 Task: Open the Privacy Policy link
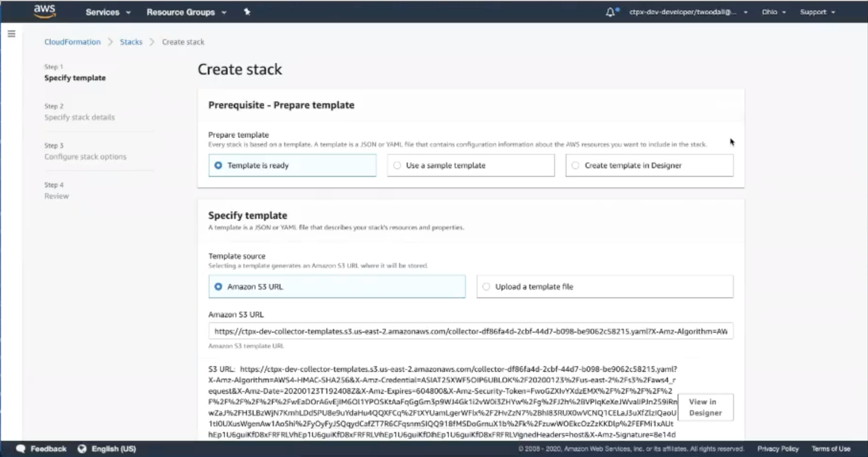778,449
